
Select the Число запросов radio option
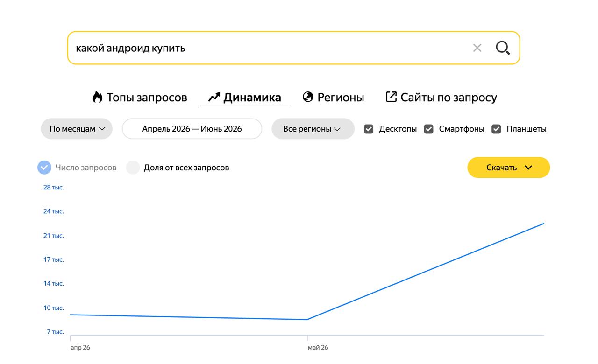coord(44,168)
